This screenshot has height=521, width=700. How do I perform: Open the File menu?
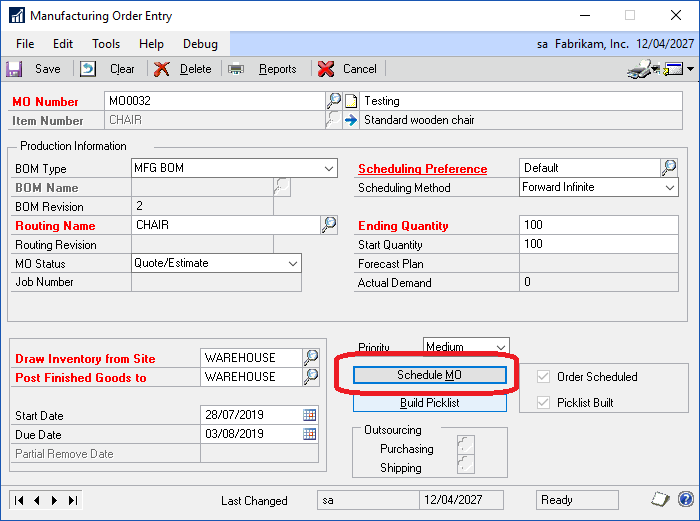click(x=25, y=44)
